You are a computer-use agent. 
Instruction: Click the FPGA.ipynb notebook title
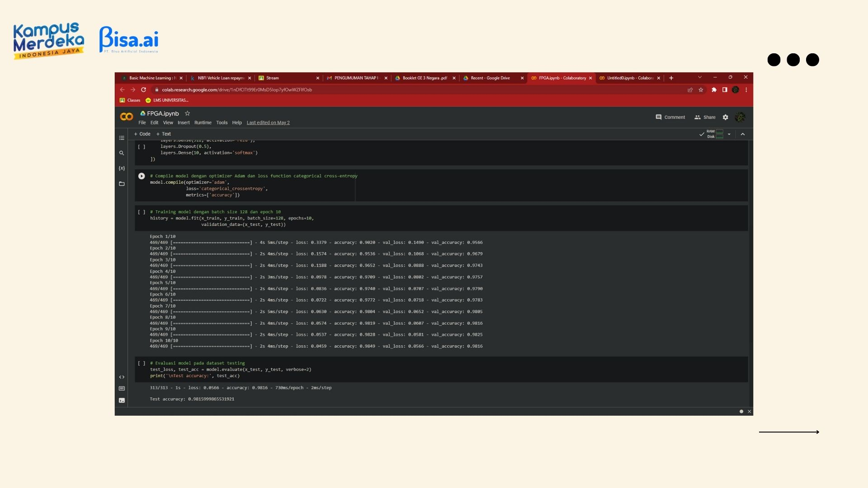[163, 114]
